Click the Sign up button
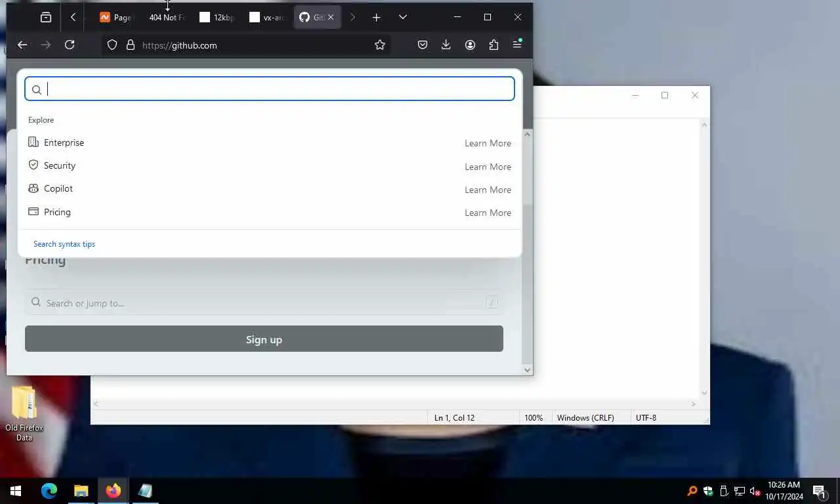Image resolution: width=840 pixels, height=504 pixels. [264, 339]
